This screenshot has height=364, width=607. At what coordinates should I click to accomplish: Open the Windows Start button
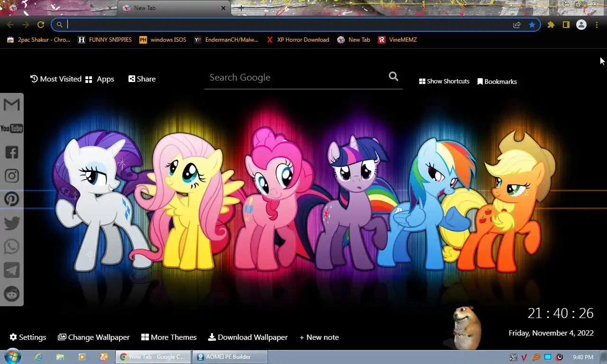[12, 357]
